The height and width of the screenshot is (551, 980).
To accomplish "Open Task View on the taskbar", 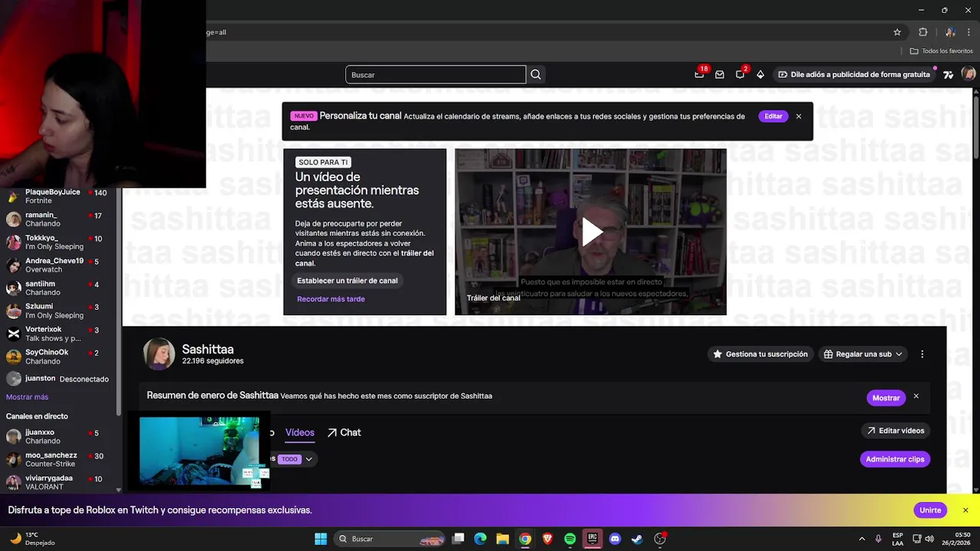I will click(458, 539).
